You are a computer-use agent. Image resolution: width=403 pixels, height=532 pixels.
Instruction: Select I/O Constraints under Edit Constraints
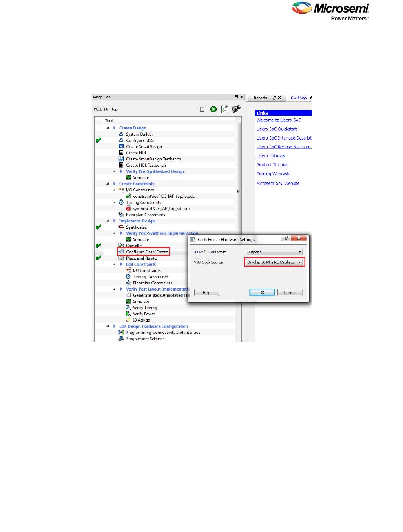[x=147, y=271]
